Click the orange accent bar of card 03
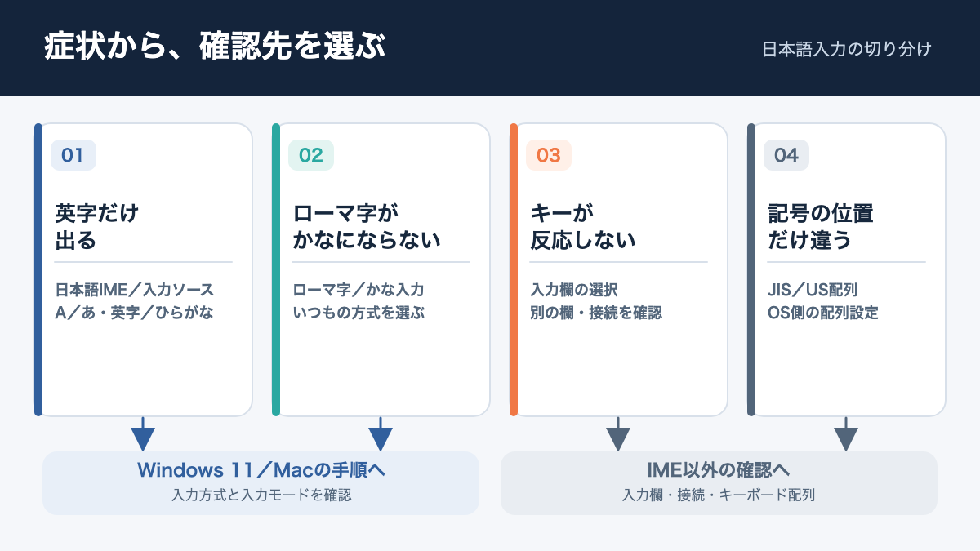 click(514, 269)
